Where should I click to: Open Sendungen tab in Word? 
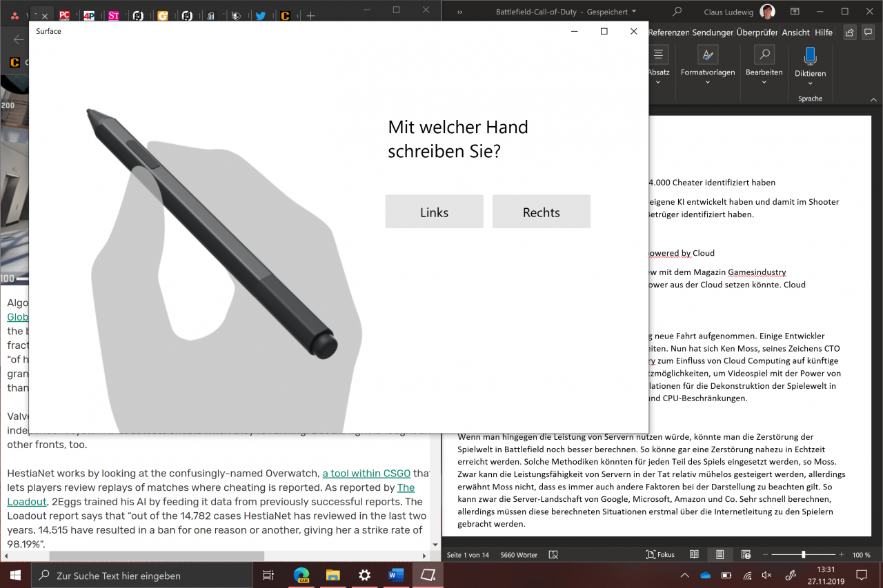[713, 32]
